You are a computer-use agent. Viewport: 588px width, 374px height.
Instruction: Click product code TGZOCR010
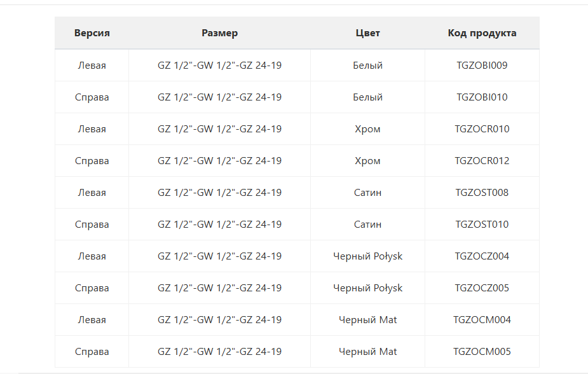pyautogui.click(x=482, y=129)
